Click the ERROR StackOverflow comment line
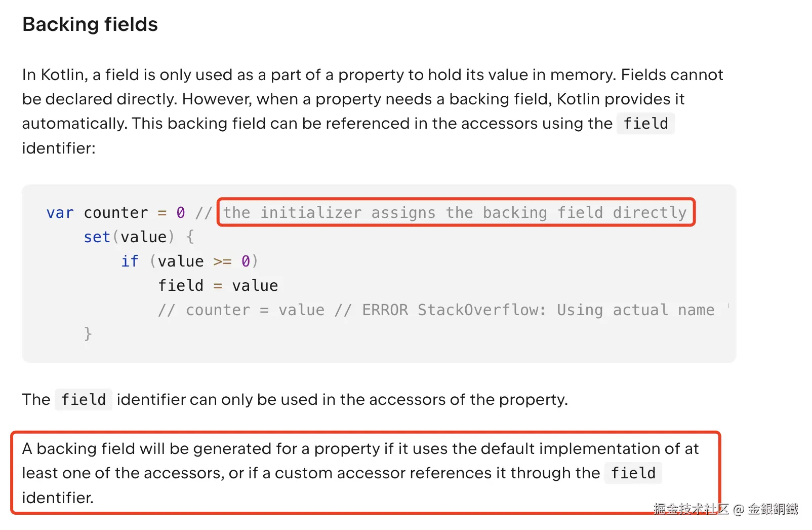 (436, 310)
